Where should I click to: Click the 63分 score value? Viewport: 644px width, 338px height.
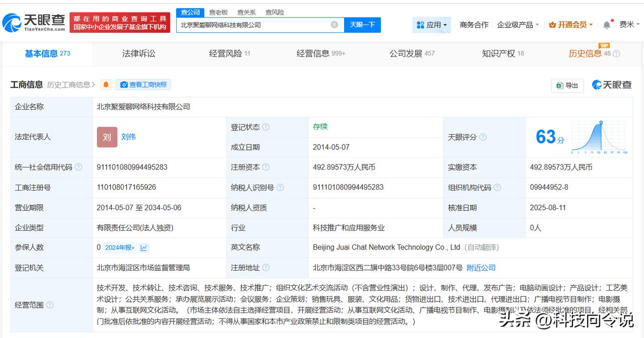click(x=550, y=137)
